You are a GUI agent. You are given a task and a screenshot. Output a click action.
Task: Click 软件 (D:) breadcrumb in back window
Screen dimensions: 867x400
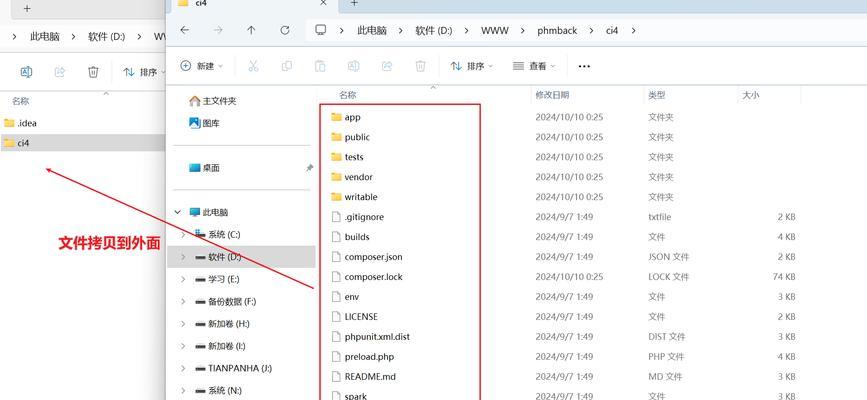coord(107,37)
